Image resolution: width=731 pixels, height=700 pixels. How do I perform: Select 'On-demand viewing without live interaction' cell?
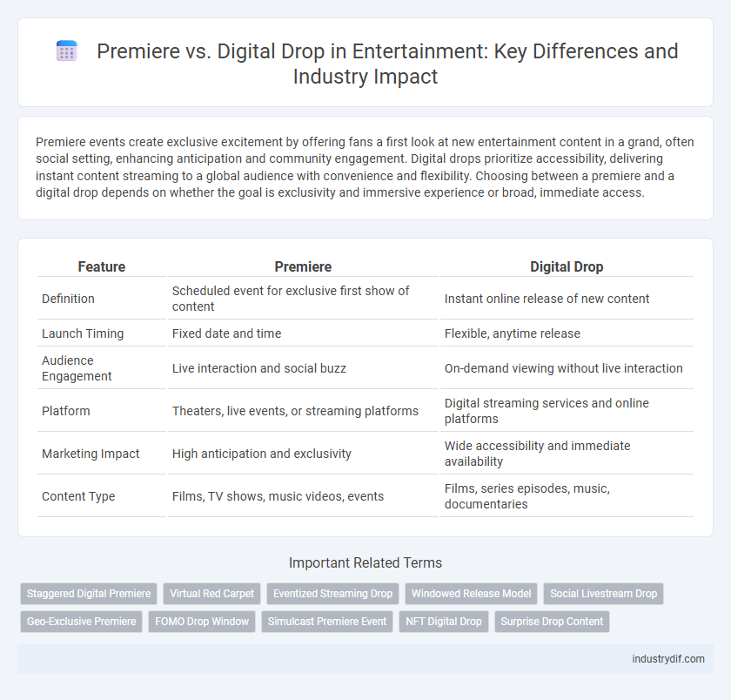pos(567,368)
